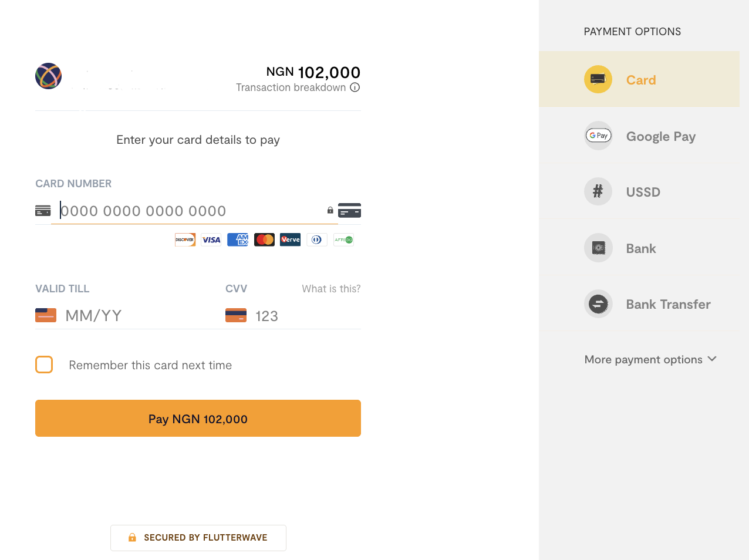Click the Mastercard logo

pos(264,239)
